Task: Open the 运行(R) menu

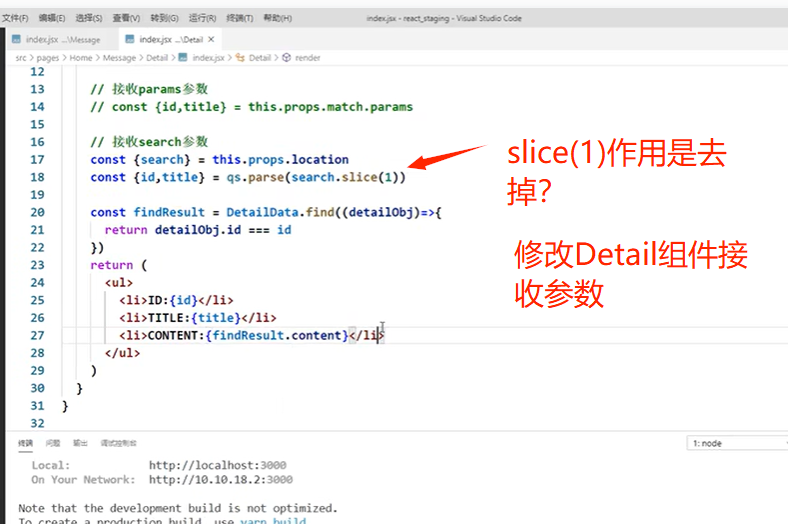Action: click(203, 18)
